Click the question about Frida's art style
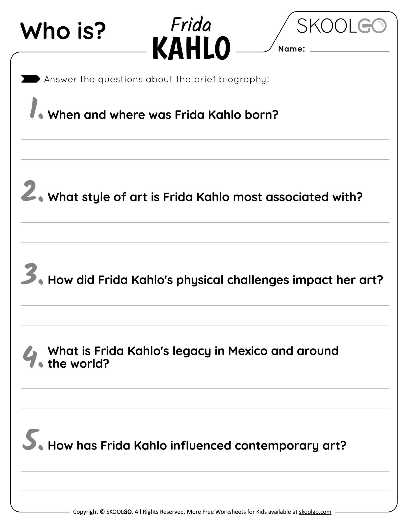The width and height of the screenshot is (411, 532). pyautogui.click(x=205, y=197)
